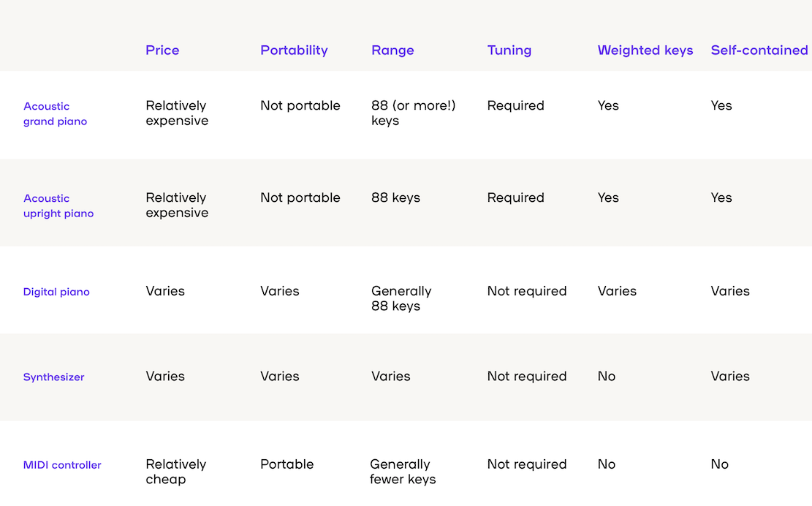This screenshot has width=812, height=506.
Task: Click the 'Relatively cheap' price cell
Action: (x=175, y=472)
